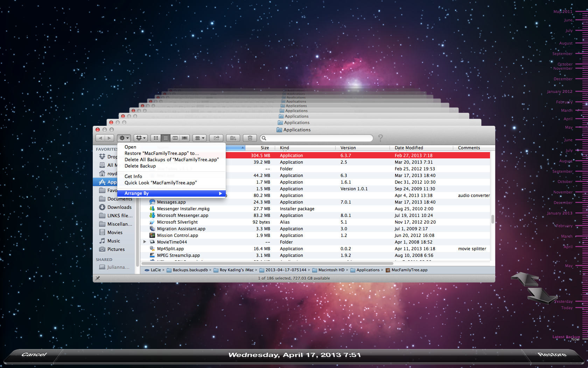Select Quick Look "MacFamilyTree.app" menu item
Image resolution: width=588 pixels, height=368 pixels.
[x=171, y=183]
